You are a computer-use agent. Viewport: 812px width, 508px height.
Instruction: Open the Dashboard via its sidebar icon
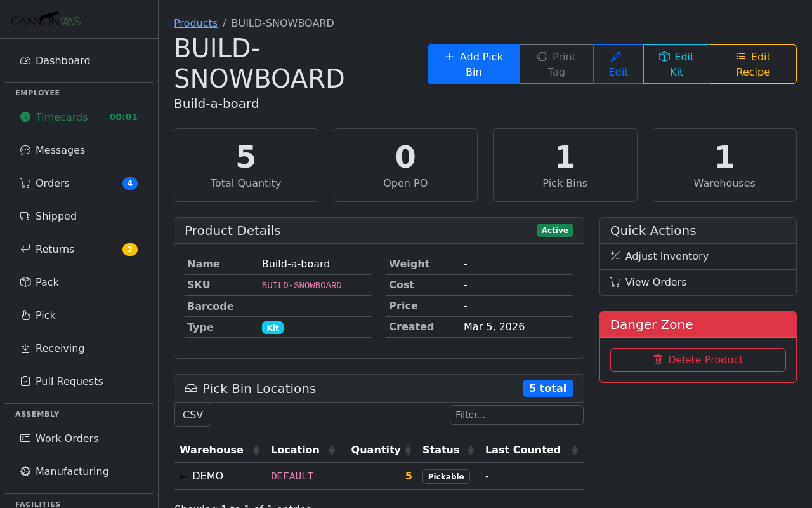click(x=25, y=60)
